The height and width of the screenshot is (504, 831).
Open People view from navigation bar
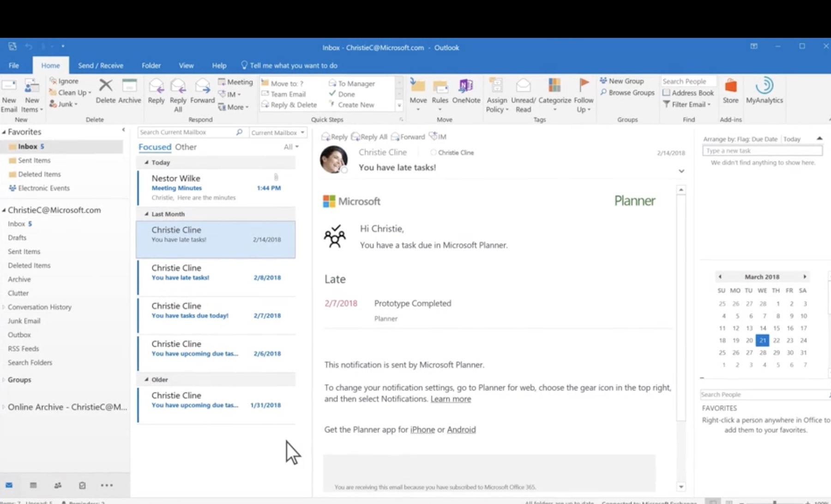pyautogui.click(x=57, y=485)
